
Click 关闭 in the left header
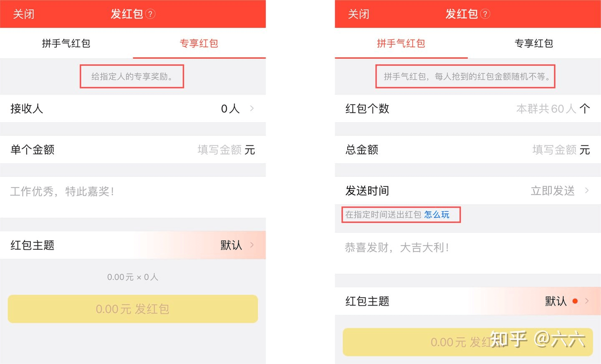(23, 14)
